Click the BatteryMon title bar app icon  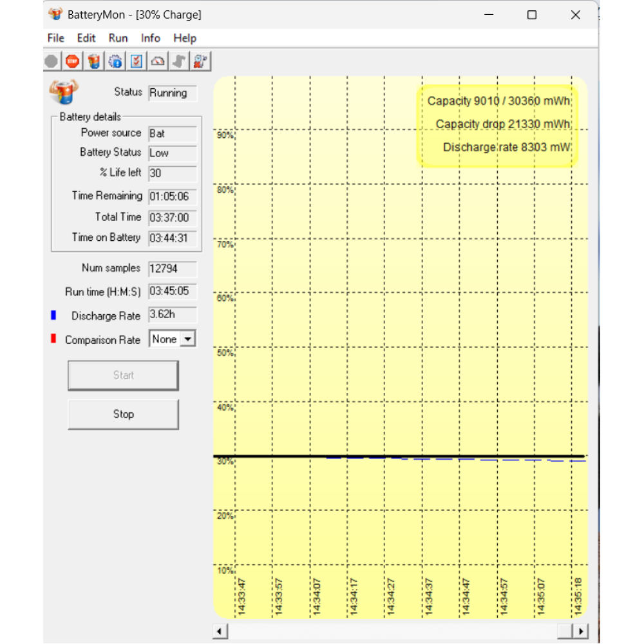[x=55, y=14]
